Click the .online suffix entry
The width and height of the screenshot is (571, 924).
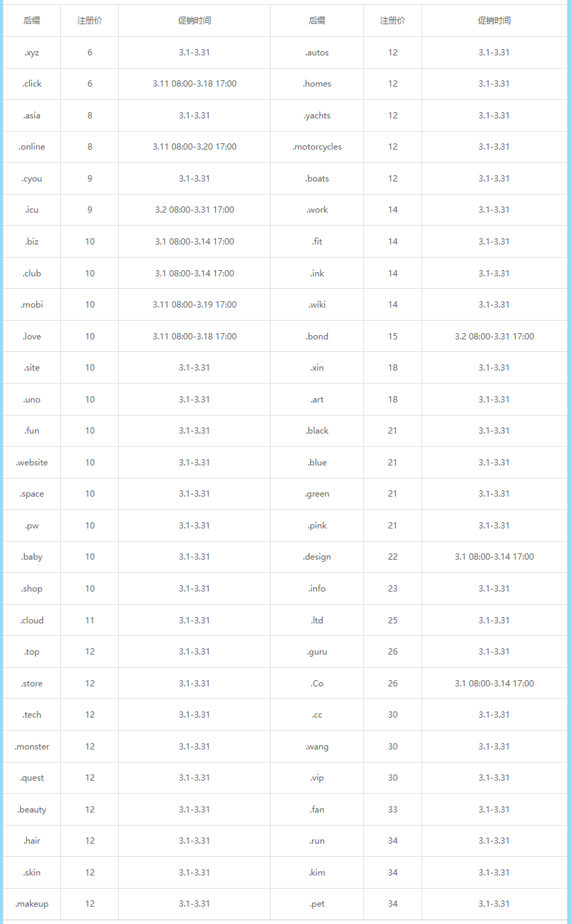click(32, 147)
